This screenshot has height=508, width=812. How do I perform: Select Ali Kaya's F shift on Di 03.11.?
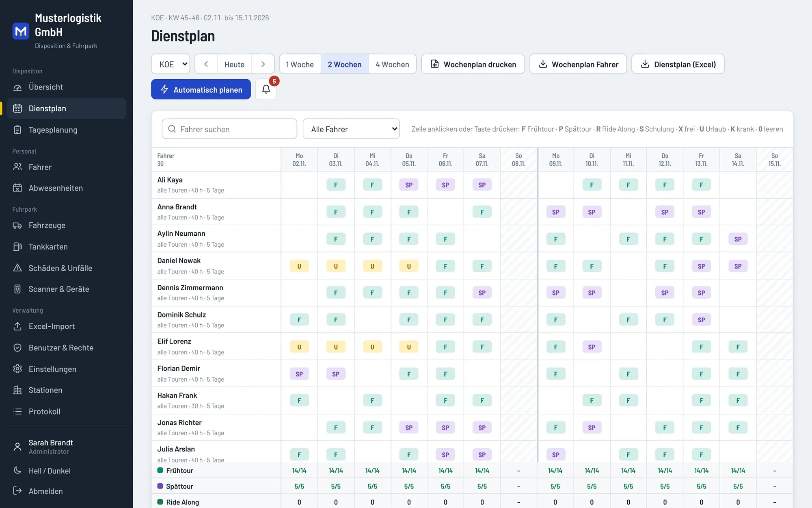click(336, 185)
